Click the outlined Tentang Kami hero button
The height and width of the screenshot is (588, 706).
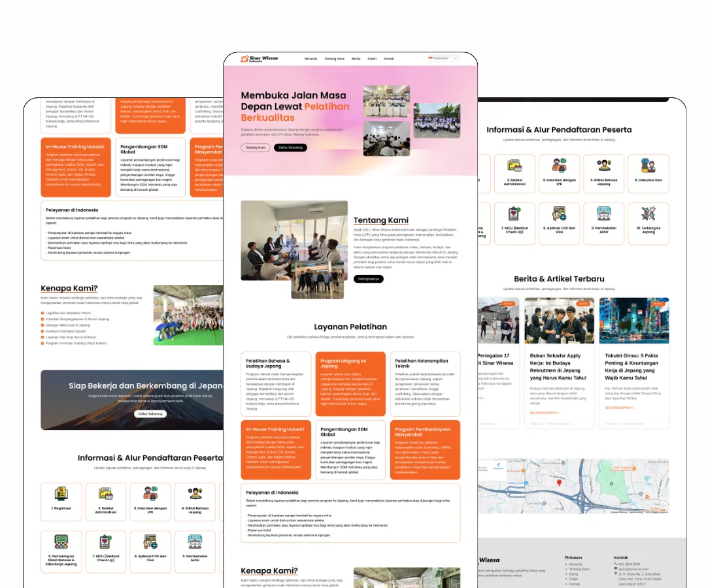coord(255,148)
